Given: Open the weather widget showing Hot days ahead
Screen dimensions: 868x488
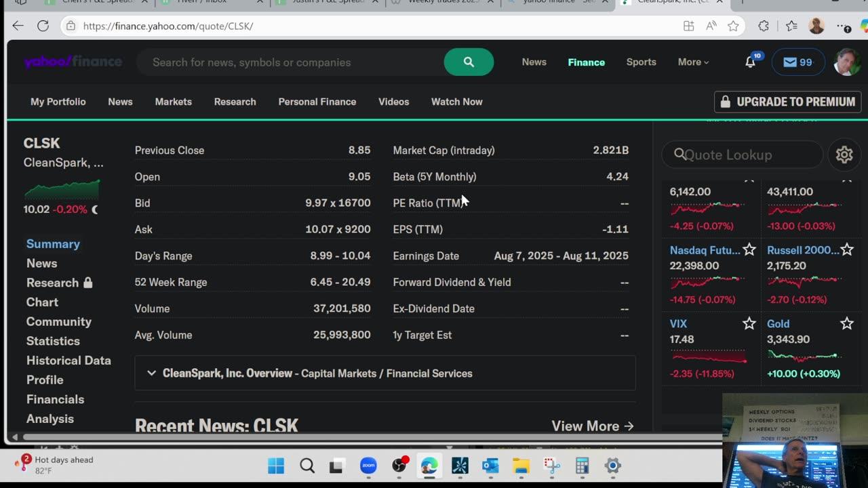Looking at the screenshot, I should 54,465.
